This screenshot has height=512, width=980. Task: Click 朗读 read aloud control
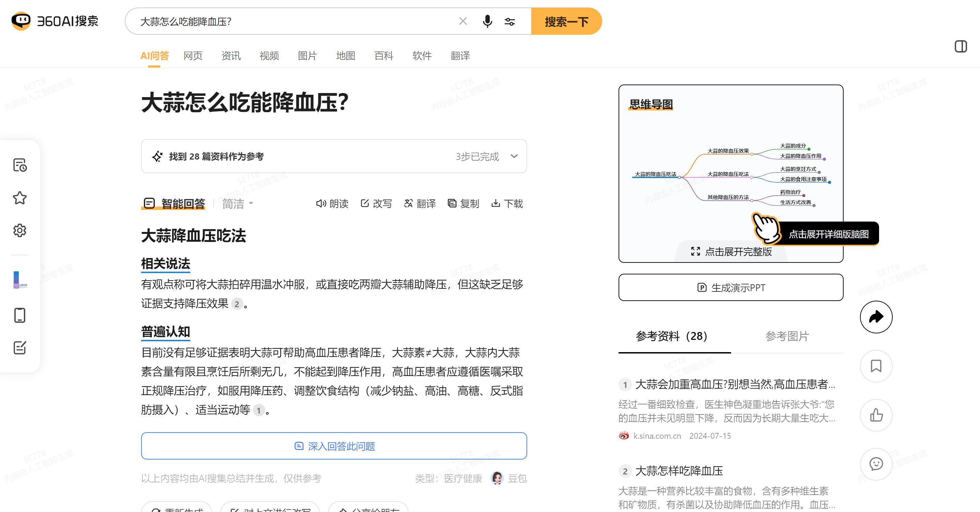coord(332,204)
